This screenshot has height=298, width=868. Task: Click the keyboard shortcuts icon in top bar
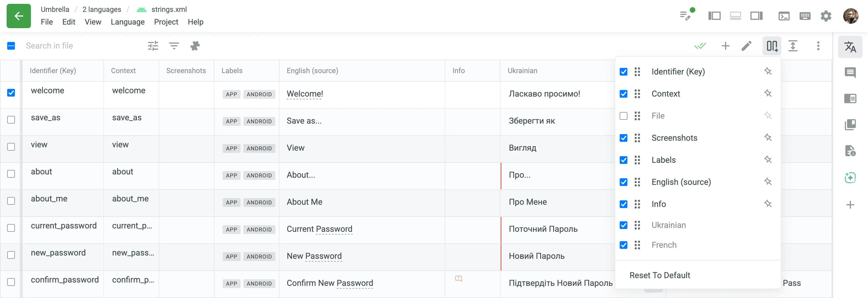point(805,16)
